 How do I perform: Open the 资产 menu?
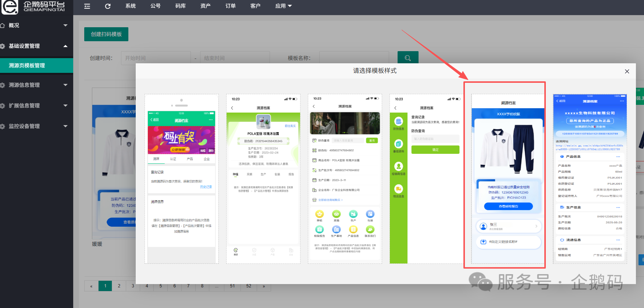[x=206, y=6]
